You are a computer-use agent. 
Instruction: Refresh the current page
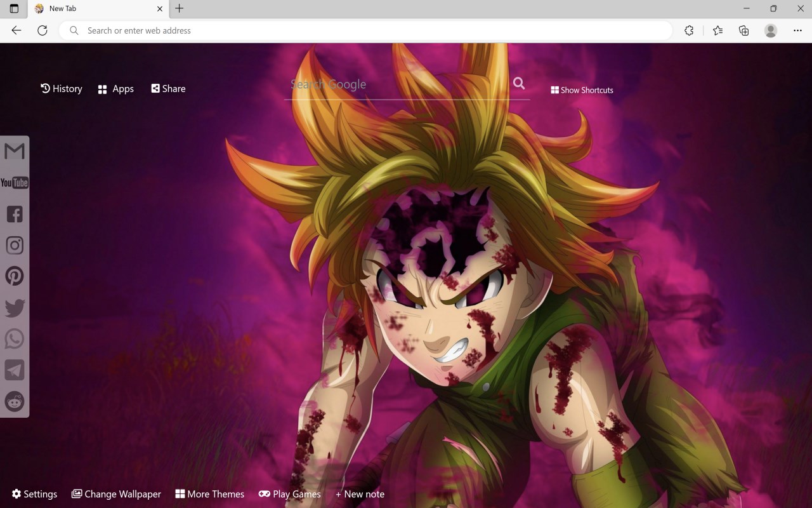pos(43,30)
